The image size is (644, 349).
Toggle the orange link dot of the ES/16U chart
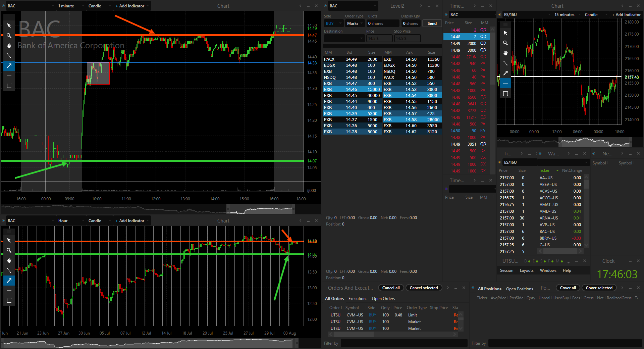[x=500, y=14]
